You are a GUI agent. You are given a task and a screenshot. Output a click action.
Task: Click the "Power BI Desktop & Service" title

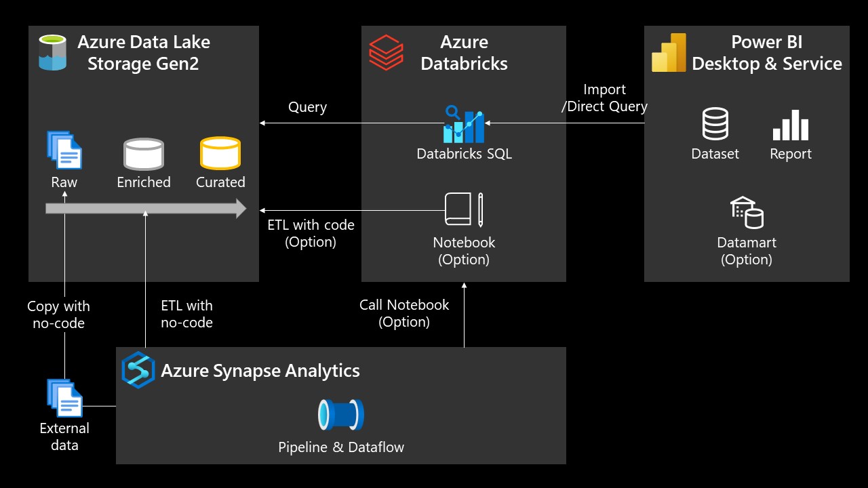point(767,53)
